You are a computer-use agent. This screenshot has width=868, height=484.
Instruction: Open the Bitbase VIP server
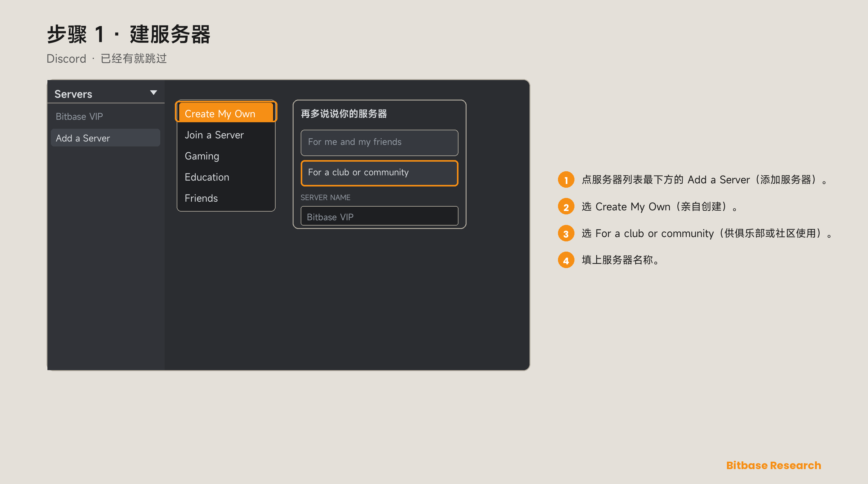(x=80, y=116)
